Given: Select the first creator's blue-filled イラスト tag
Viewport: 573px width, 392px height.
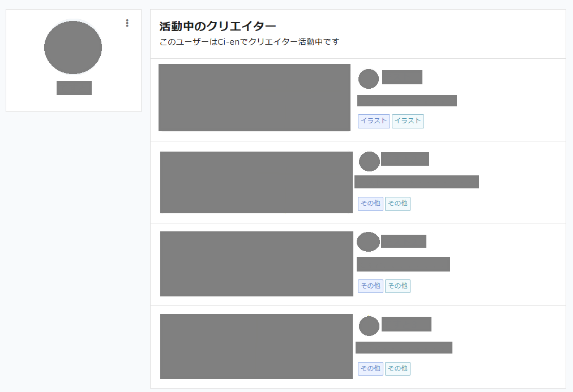Looking at the screenshot, I should [374, 121].
